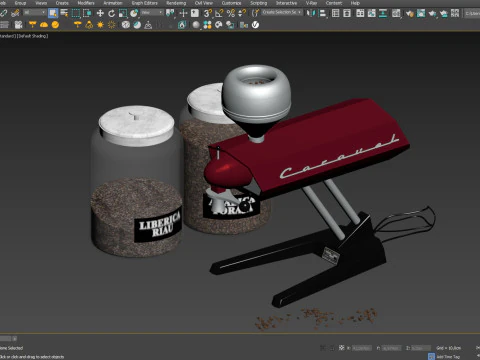Open the Modifiers menu
The image size is (480, 360).
click(x=86, y=3)
